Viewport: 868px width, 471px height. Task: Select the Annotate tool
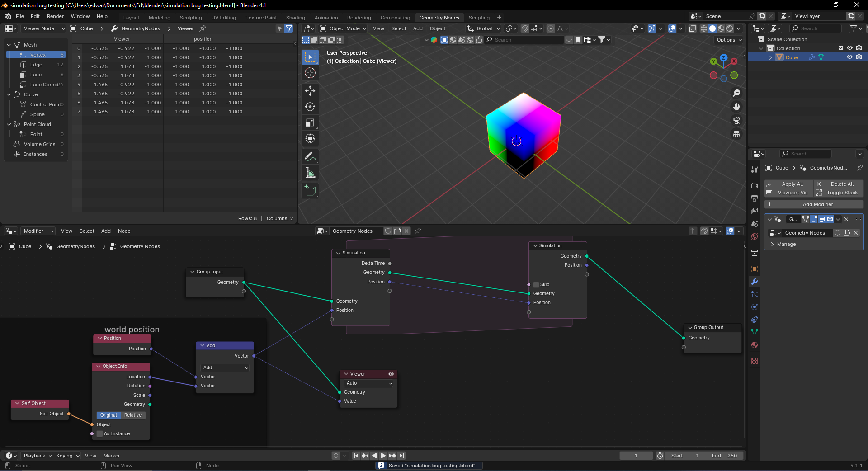(310, 156)
